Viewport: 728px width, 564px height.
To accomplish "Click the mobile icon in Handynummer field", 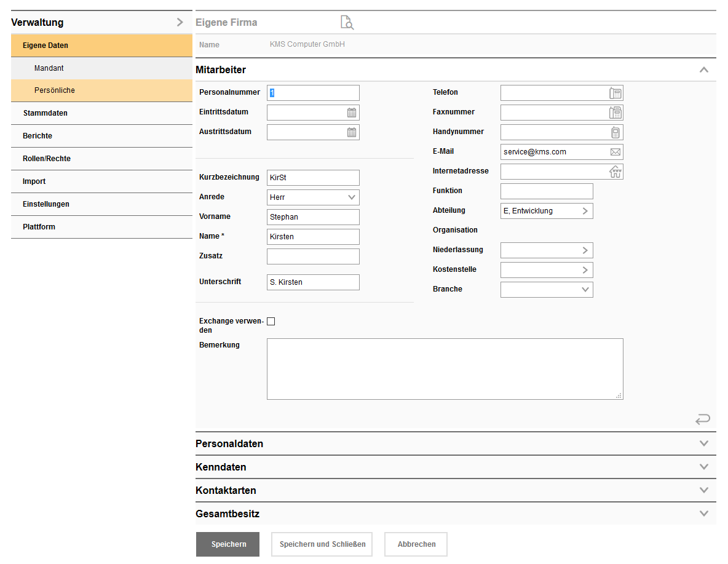I will [x=615, y=132].
